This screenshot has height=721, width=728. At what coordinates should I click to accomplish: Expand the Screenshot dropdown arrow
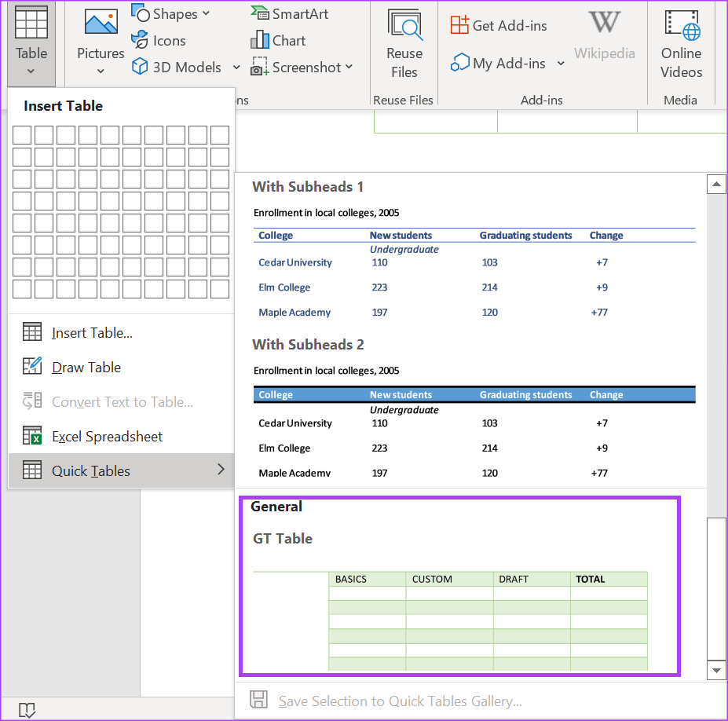[x=349, y=68]
